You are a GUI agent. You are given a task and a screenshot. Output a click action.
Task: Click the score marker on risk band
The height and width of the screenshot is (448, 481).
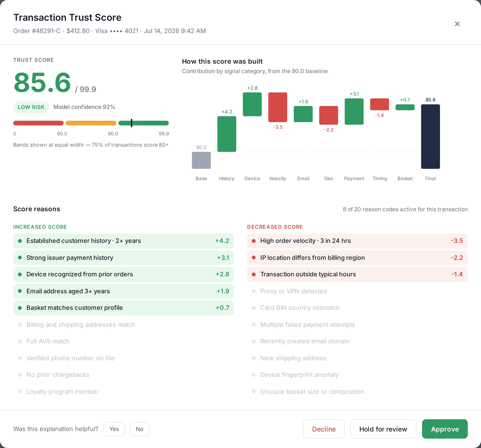[x=131, y=123]
